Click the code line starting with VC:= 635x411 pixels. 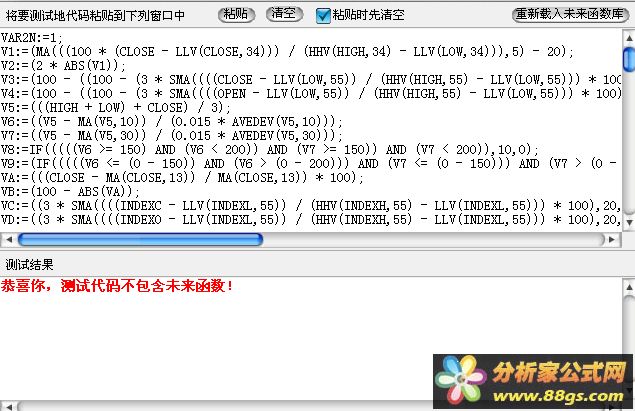(311, 206)
